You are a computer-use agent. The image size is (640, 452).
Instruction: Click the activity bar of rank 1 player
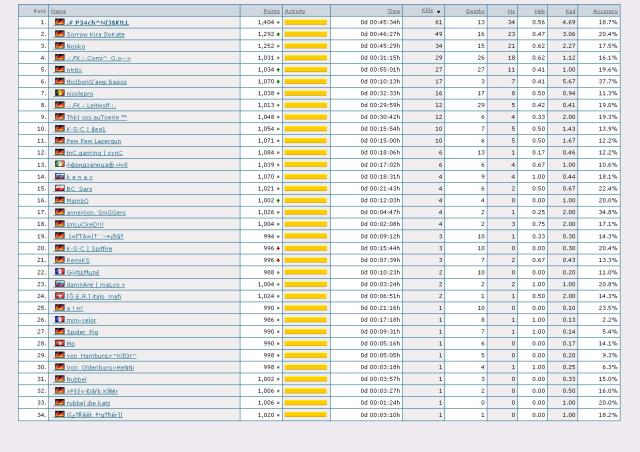pyautogui.click(x=305, y=21)
